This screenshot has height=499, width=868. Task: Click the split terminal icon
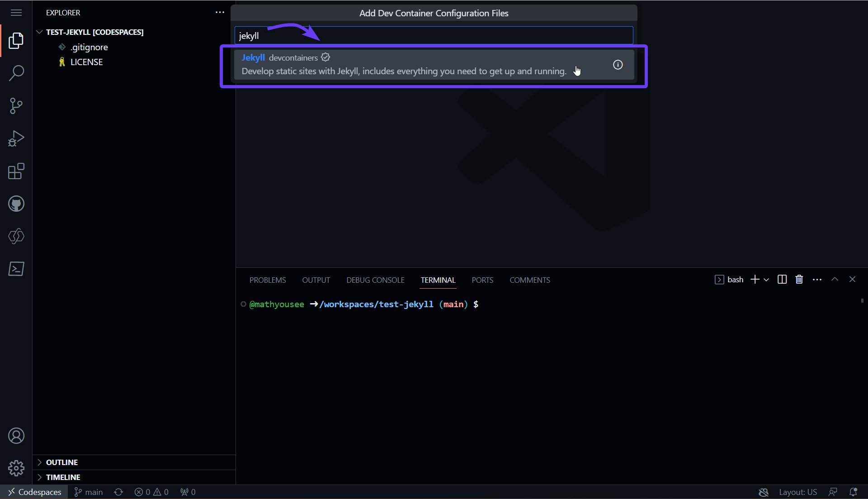(x=782, y=280)
